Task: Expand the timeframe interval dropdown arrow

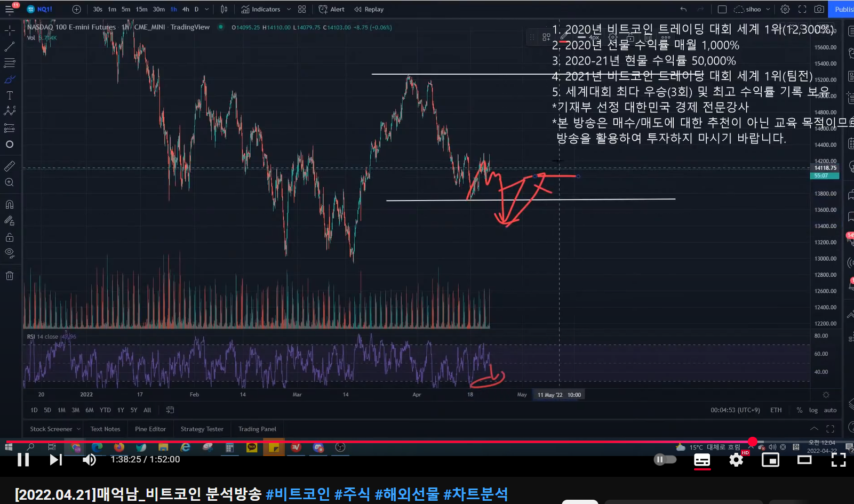Action: 207,9
